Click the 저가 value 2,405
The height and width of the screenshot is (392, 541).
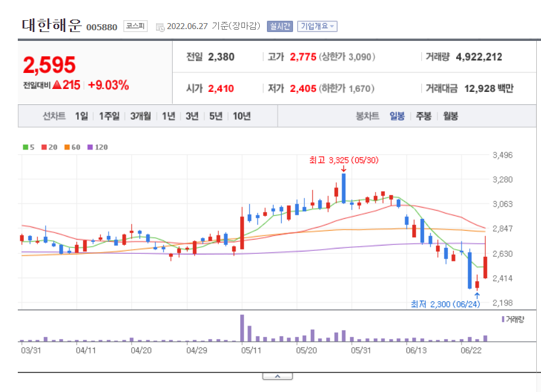303,89
